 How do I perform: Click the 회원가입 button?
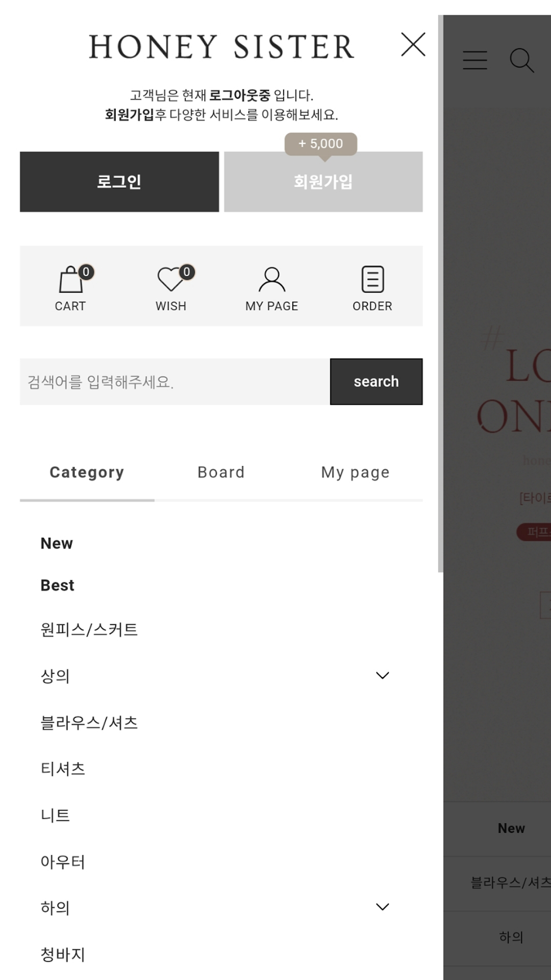click(323, 182)
